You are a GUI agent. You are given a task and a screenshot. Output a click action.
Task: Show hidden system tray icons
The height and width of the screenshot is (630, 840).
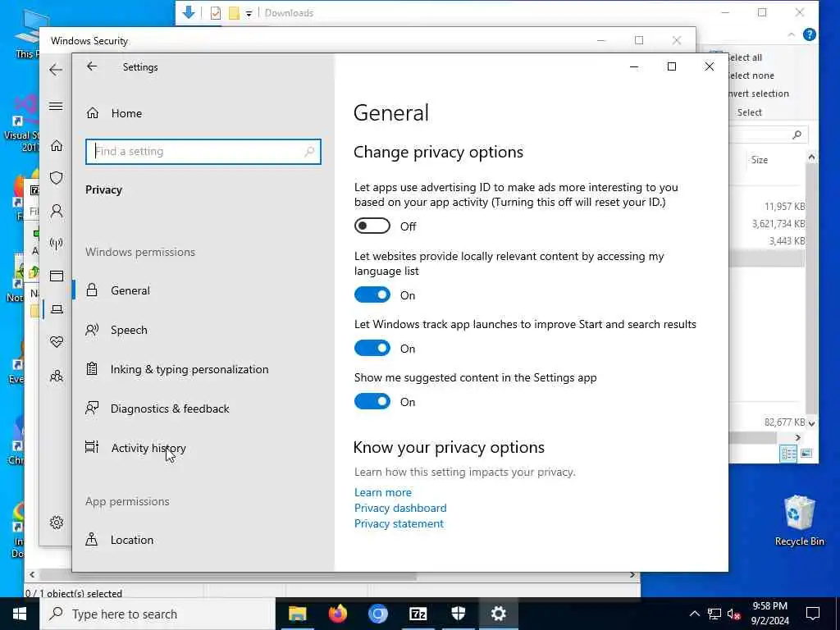pos(694,614)
